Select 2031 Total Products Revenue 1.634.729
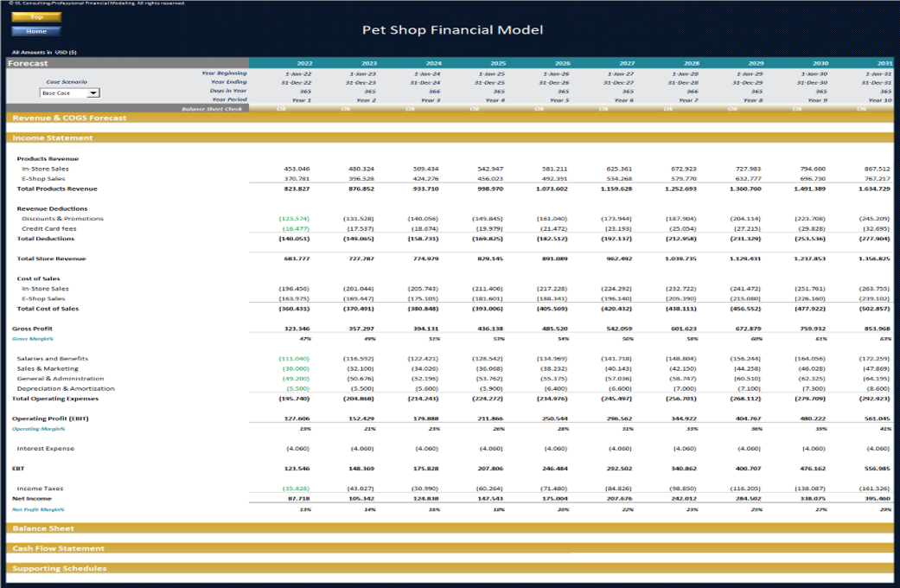Image resolution: width=900 pixels, height=588 pixels. tap(874, 189)
